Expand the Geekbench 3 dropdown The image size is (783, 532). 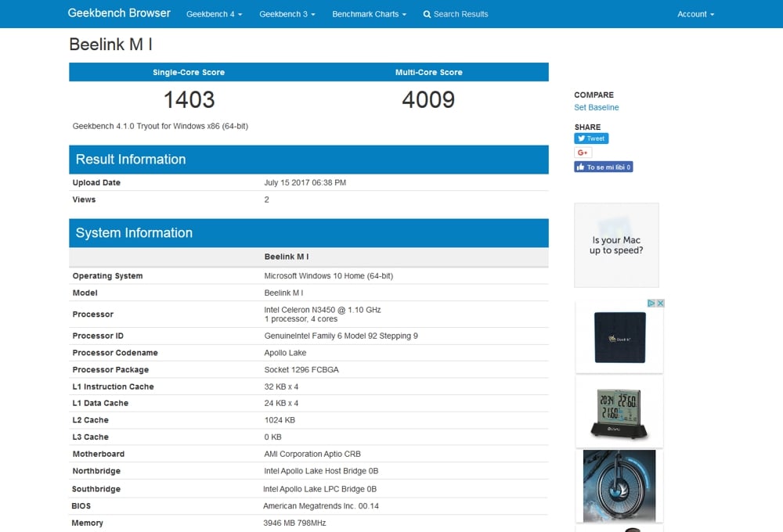click(287, 14)
